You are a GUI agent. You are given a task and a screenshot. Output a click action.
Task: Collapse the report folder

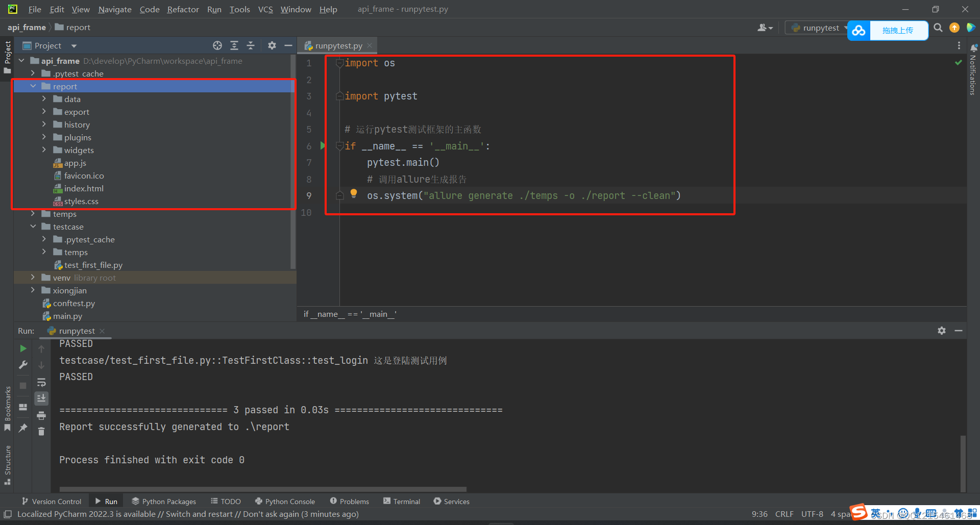tap(33, 86)
